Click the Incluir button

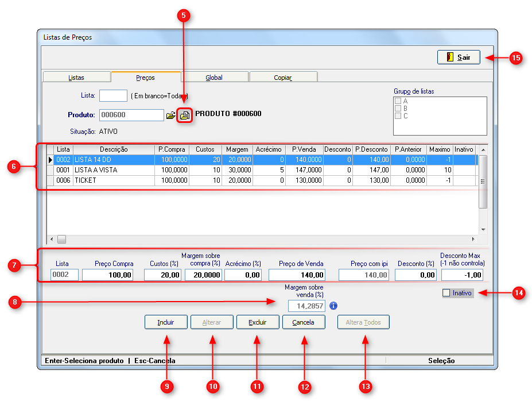point(166,322)
